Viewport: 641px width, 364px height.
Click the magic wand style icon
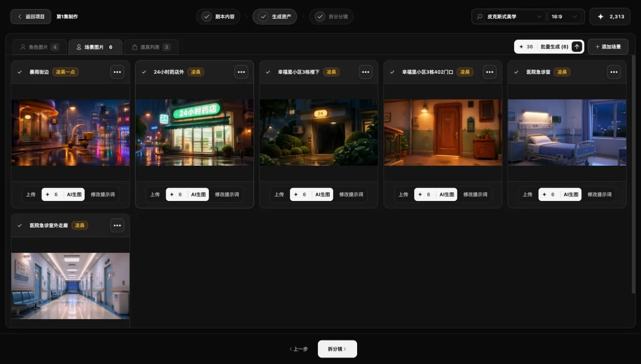pos(480,16)
